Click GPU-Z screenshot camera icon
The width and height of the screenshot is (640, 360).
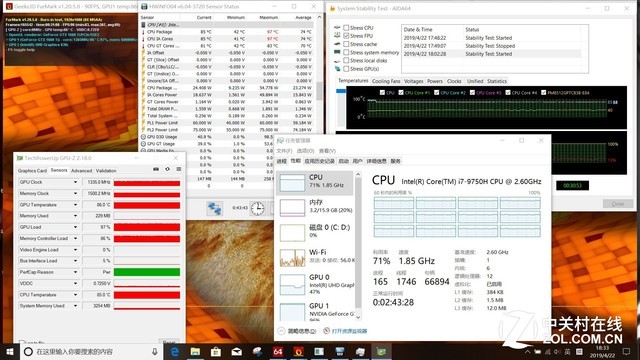(156, 169)
